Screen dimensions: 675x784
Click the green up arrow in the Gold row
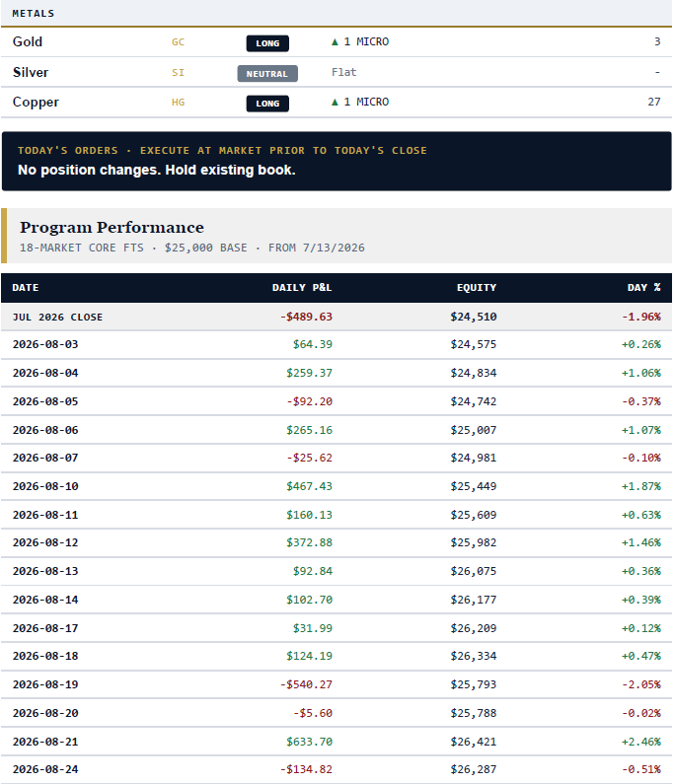click(335, 42)
